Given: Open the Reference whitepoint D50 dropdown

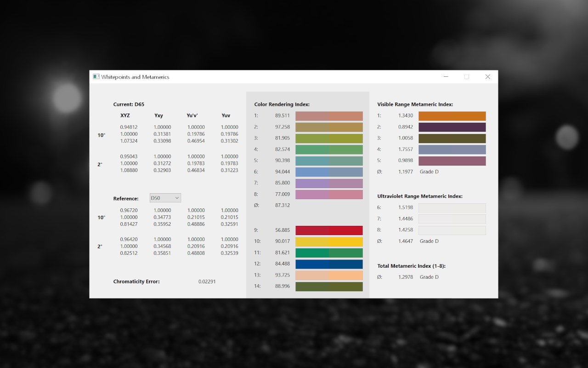Looking at the screenshot, I should pos(165,198).
